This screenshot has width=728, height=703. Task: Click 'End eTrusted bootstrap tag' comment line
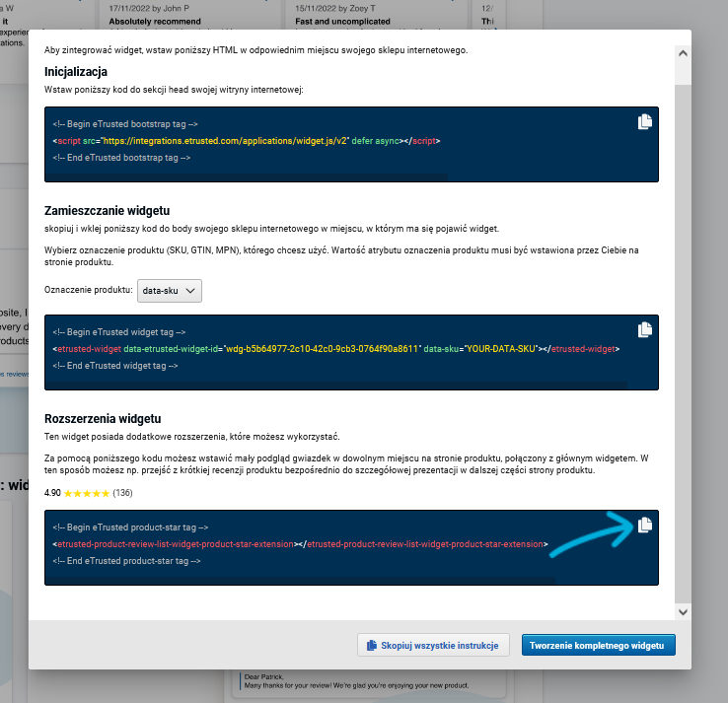[121, 158]
